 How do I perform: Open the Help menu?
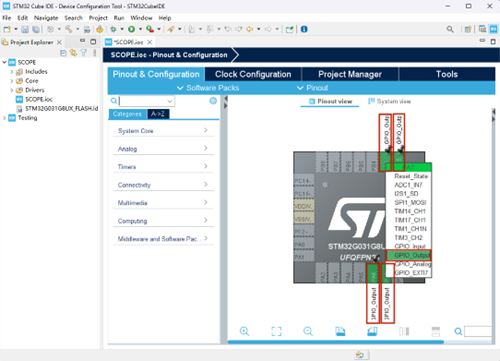pyautogui.click(x=165, y=18)
